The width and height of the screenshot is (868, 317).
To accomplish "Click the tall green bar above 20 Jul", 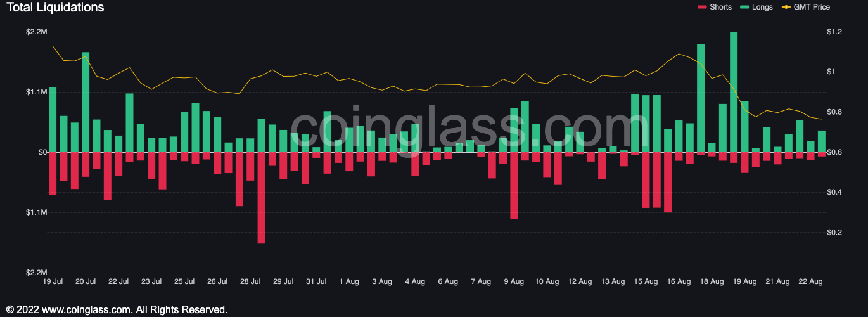I will tap(86, 101).
